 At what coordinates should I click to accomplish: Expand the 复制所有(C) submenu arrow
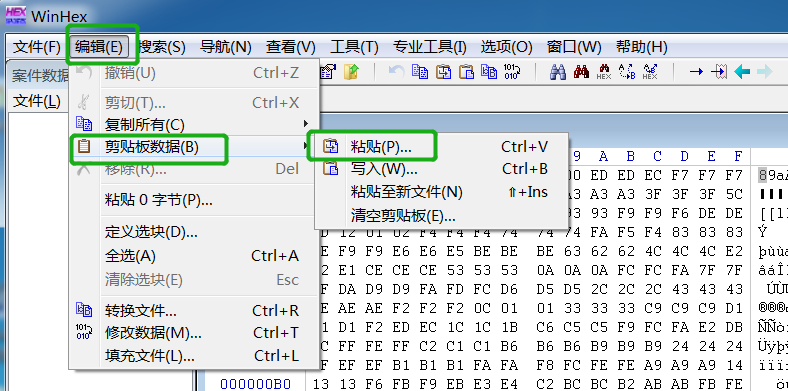(x=306, y=124)
